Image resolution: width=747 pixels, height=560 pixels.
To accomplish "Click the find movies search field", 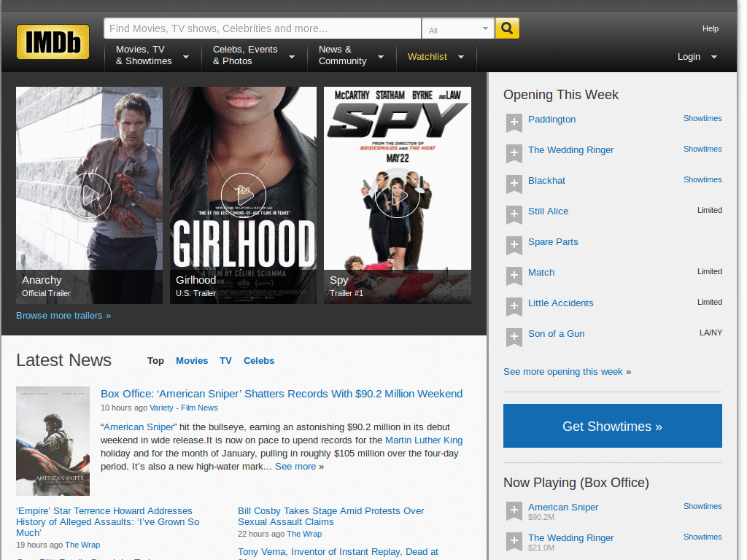I will pos(263,28).
